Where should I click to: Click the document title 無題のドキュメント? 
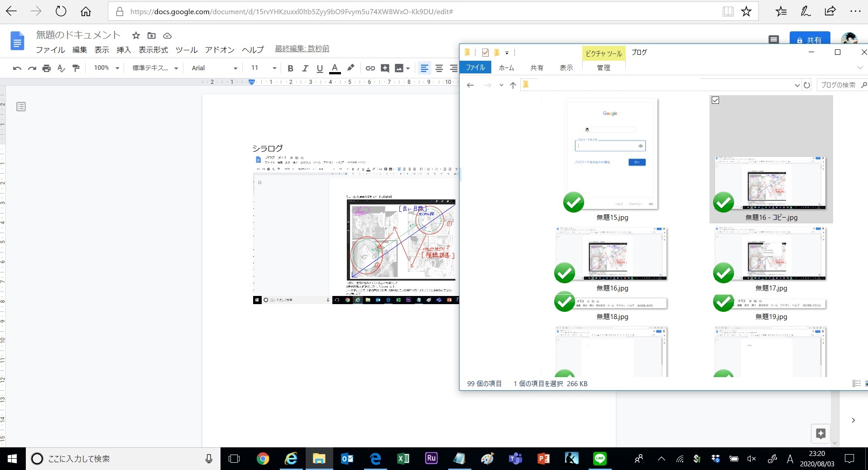(x=78, y=35)
